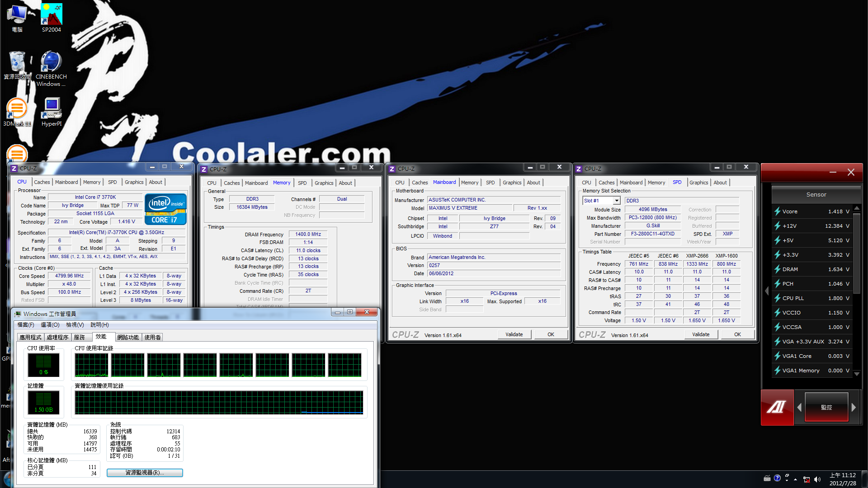868x488 pixels.
Task: Open the Recycle Bin desktop icon
Action: click(x=17, y=65)
